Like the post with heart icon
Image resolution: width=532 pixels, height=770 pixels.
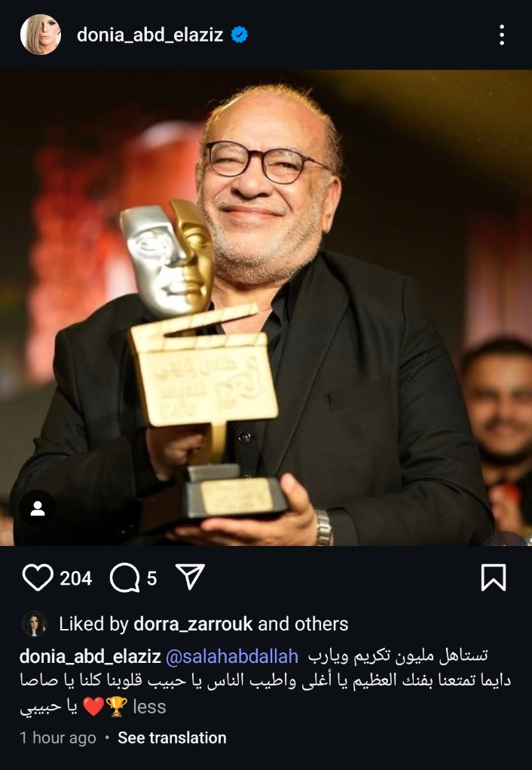38,578
